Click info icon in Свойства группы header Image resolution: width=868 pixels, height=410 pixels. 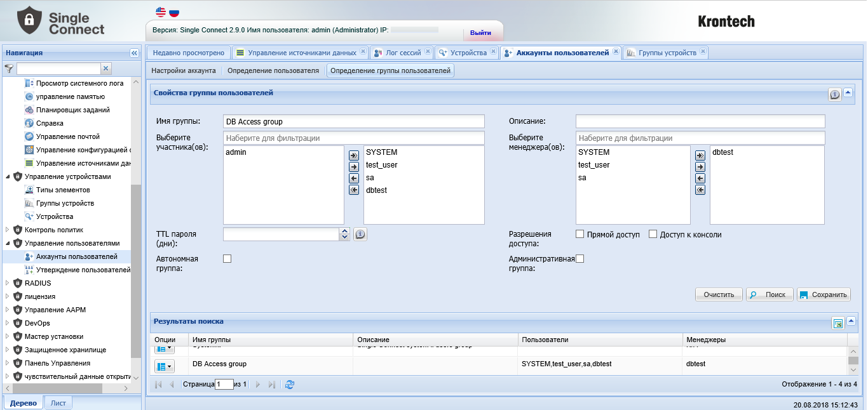(835, 95)
